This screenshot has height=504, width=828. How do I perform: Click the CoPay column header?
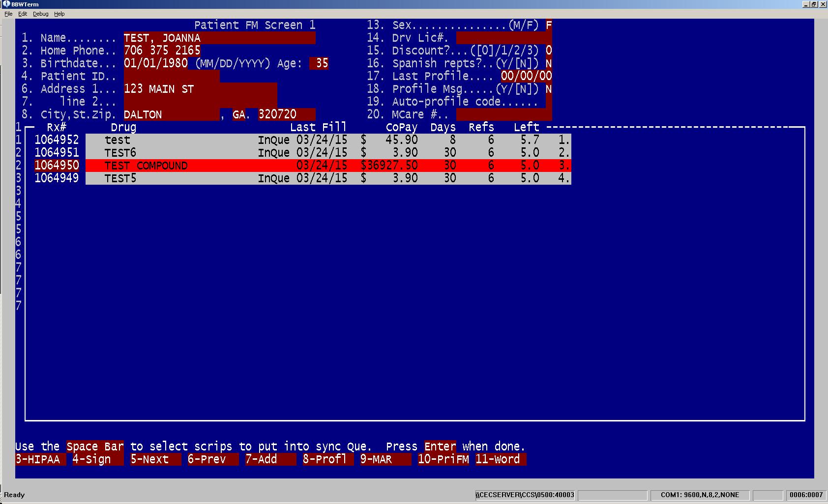click(x=402, y=127)
